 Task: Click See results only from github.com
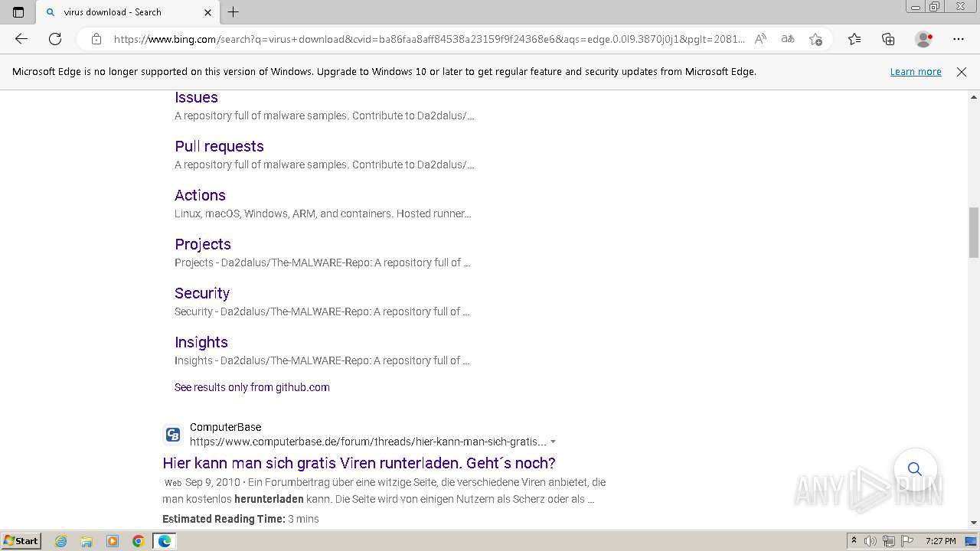tap(252, 387)
